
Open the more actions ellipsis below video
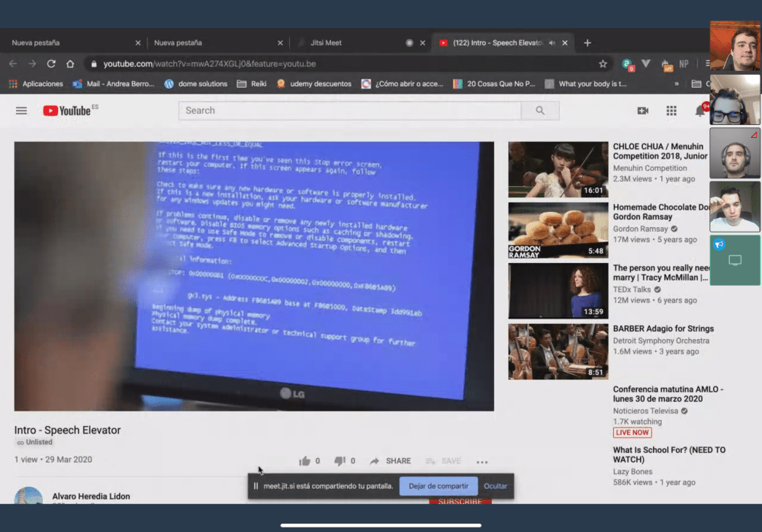[481, 461]
